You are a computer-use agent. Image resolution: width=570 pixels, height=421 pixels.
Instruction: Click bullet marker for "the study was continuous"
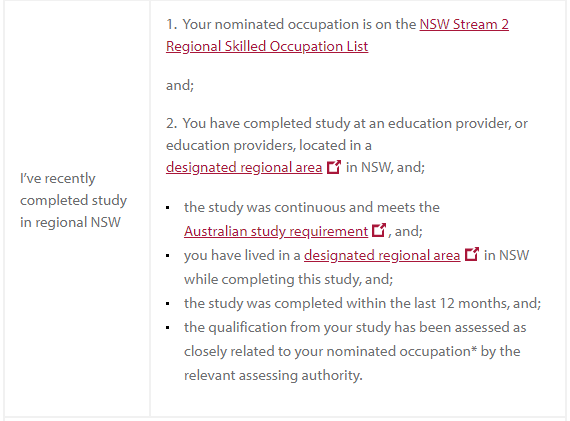click(x=168, y=208)
